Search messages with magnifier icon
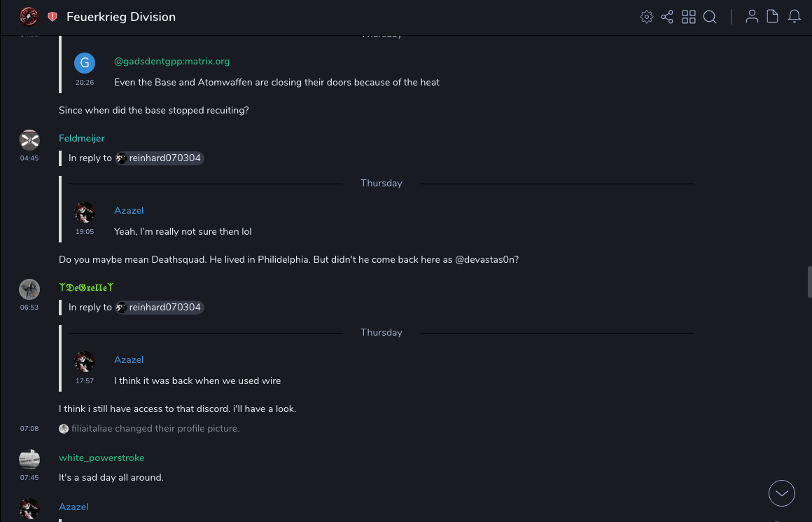 pyautogui.click(x=710, y=17)
